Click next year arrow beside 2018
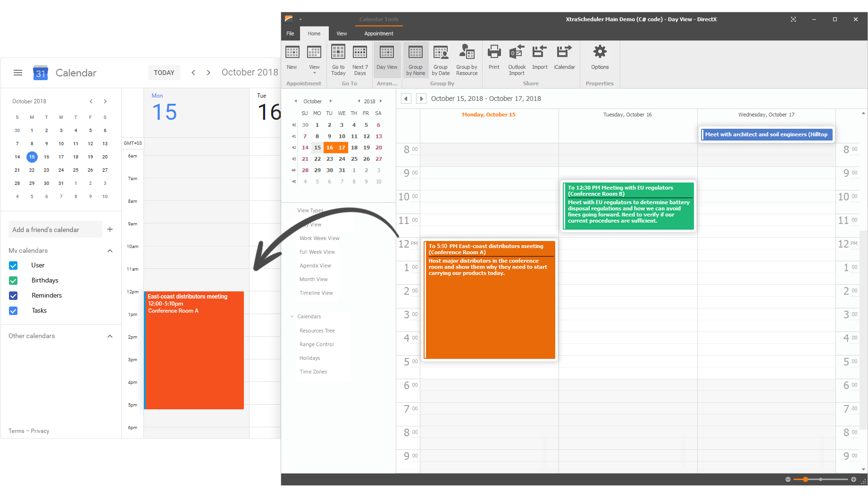 coord(381,101)
